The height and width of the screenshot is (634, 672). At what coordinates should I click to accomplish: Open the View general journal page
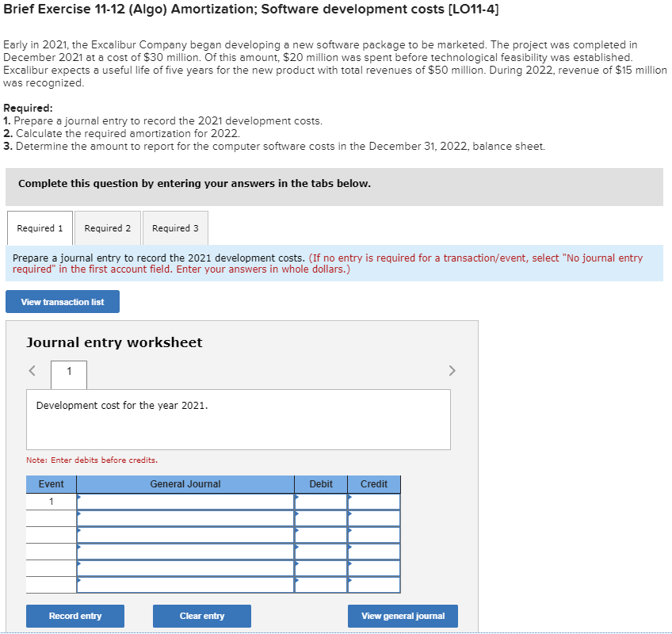click(x=403, y=616)
